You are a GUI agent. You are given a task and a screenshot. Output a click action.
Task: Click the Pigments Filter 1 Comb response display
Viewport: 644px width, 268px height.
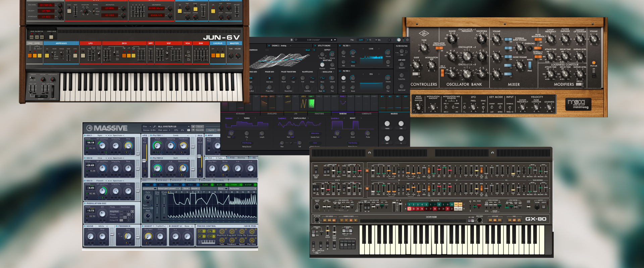371,61
